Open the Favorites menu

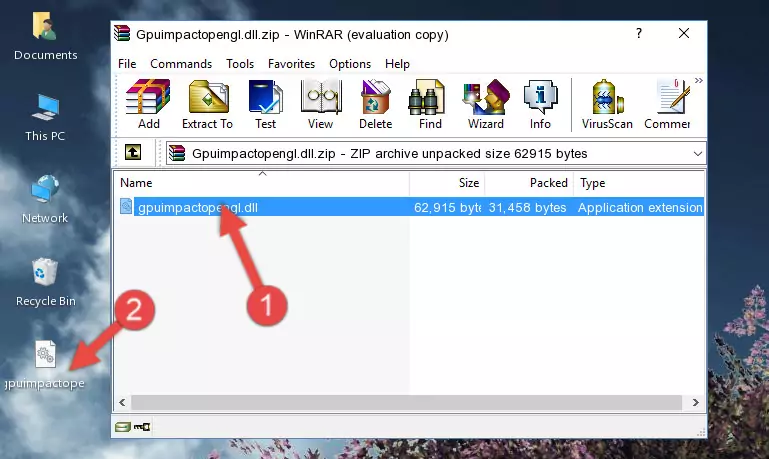[291, 64]
